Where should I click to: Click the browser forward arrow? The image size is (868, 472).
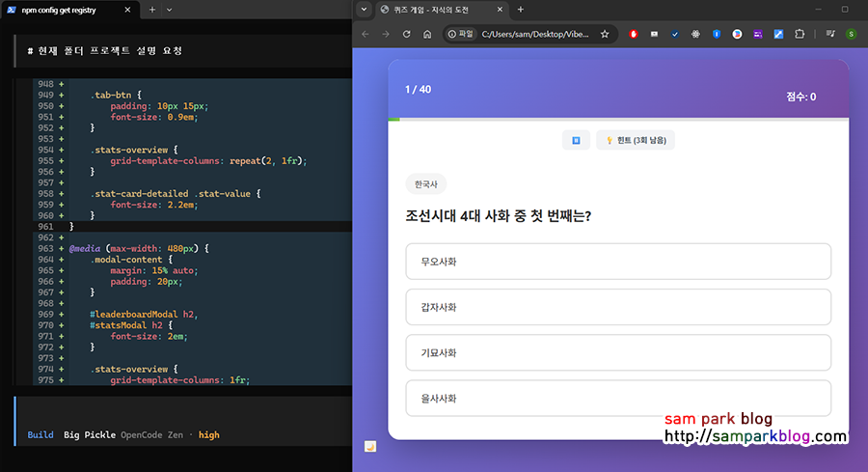(386, 35)
